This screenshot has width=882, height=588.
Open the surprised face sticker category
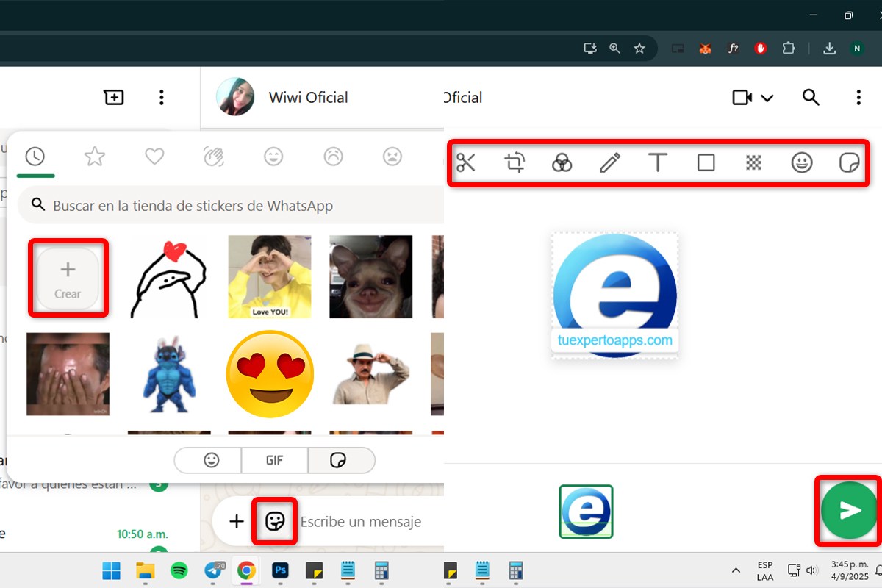pyautogui.click(x=393, y=156)
